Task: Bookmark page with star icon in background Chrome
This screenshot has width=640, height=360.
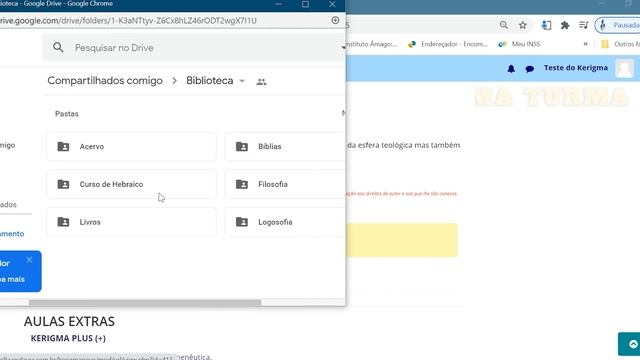Action: [x=523, y=25]
